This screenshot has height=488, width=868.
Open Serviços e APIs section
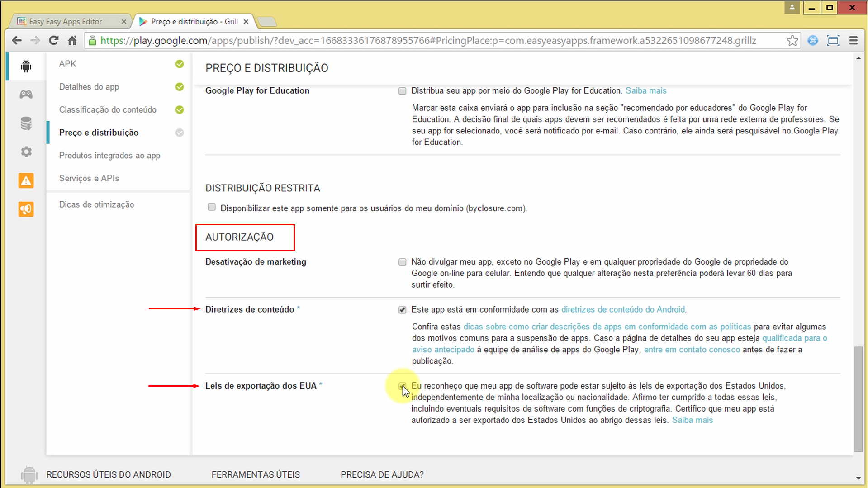[89, 178]
